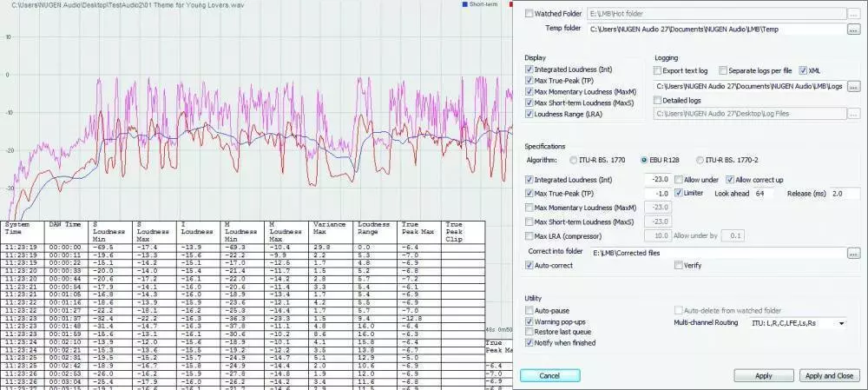Toggle Max True-Peak (TP) under Display
868x390 pixels.
click(529, 81)
